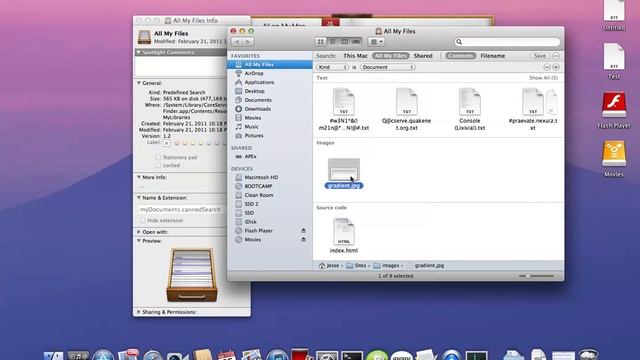
Task: Set search scope to All My Files
Action: 391,56
